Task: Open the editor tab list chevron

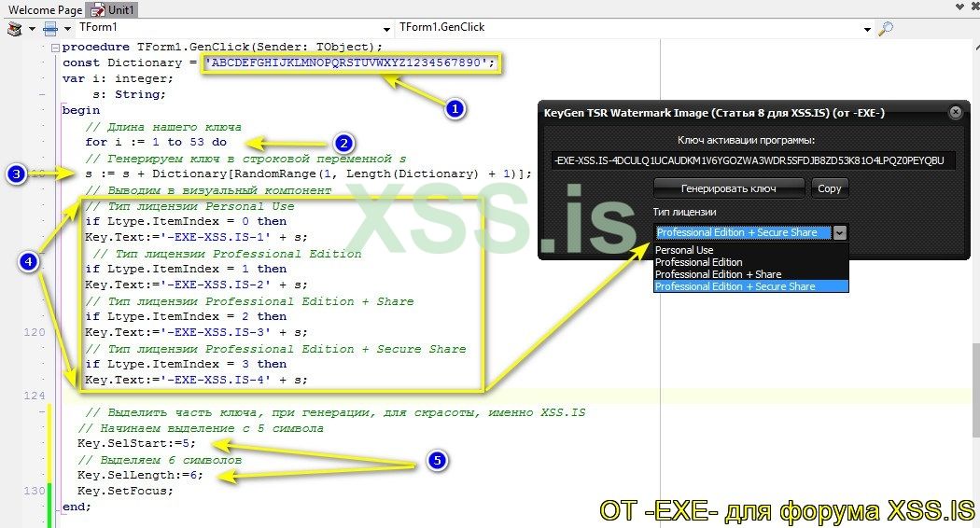Action: [x=960, y=7]
